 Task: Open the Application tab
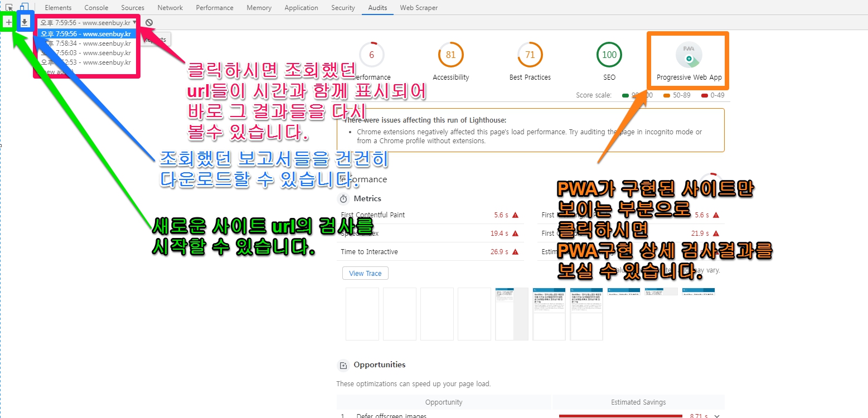[301, 8]
